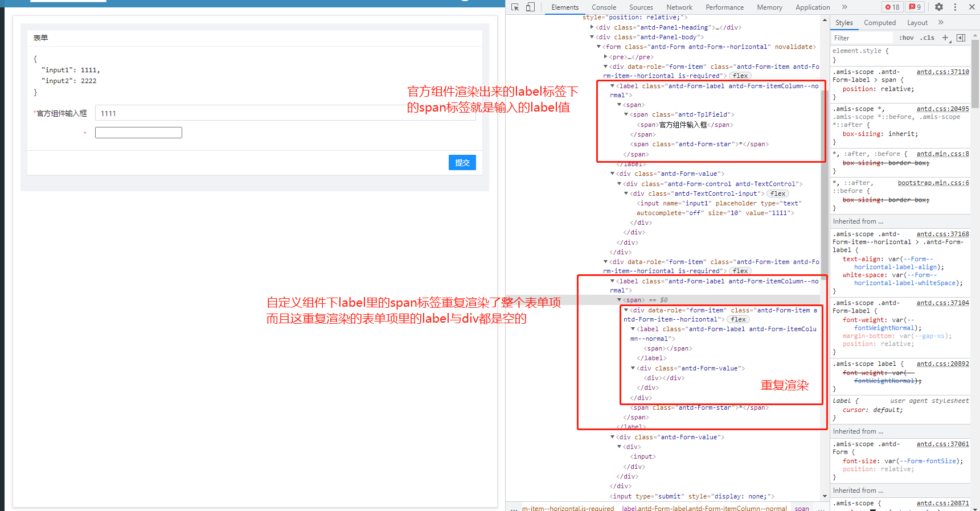Open the Memory tab
Image resolution: width=980 pixels, height=511 pixels.
click(769, 7)
